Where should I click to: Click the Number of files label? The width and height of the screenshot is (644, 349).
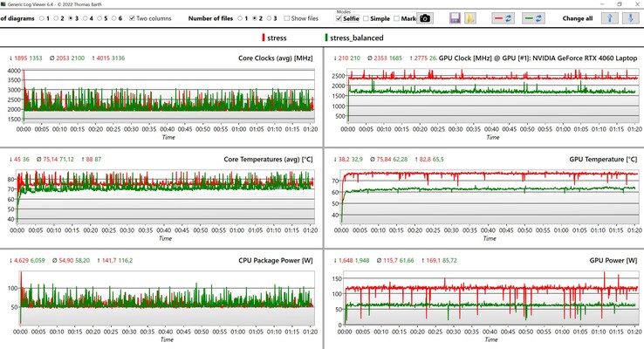pos(210,18)
